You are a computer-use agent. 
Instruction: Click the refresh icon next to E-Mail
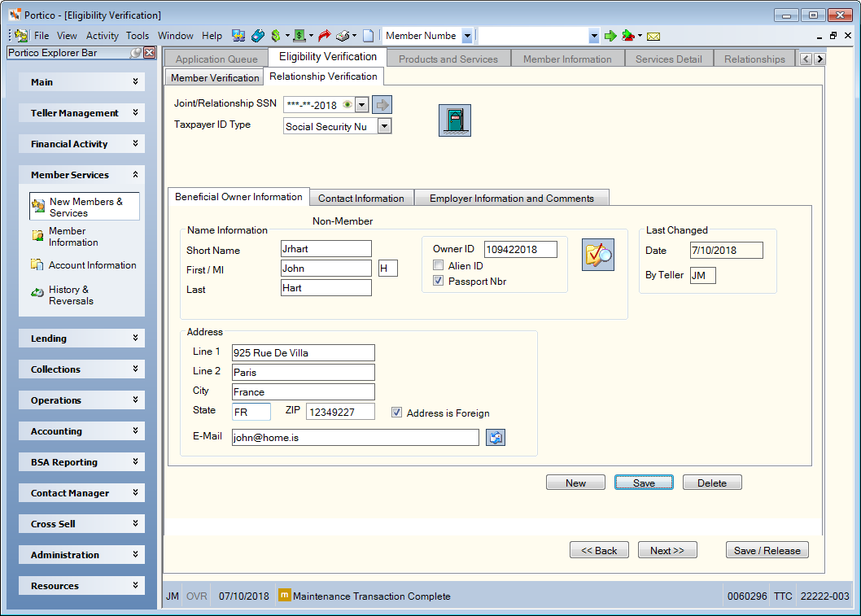tap(496, 438)
